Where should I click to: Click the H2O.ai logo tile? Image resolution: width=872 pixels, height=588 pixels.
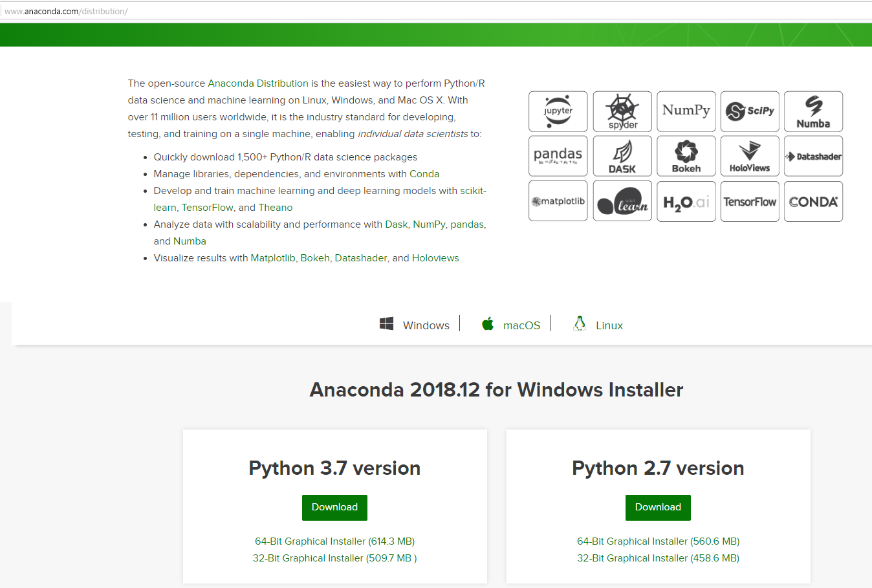click(x=686, y=201)
